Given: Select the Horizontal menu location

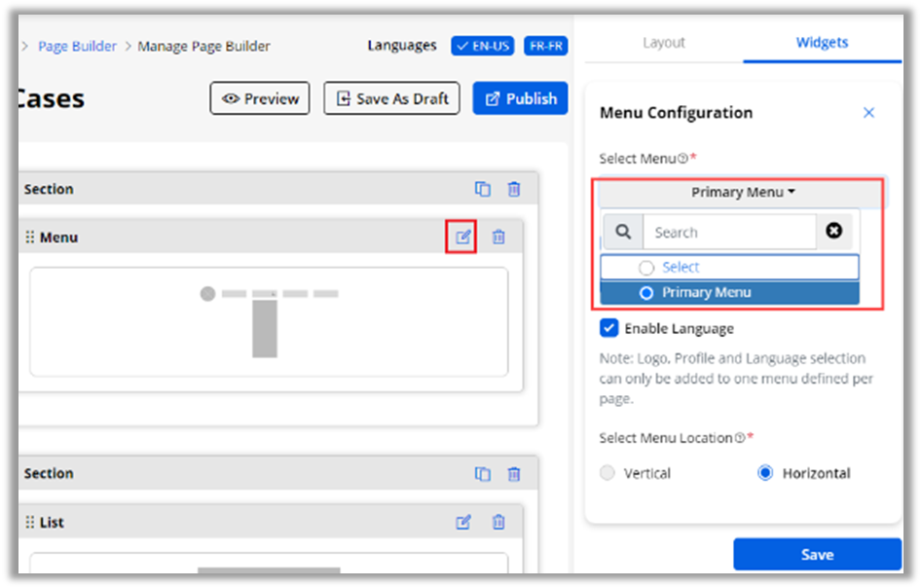Looking at the screenshot, I should [x=765, y=473].
